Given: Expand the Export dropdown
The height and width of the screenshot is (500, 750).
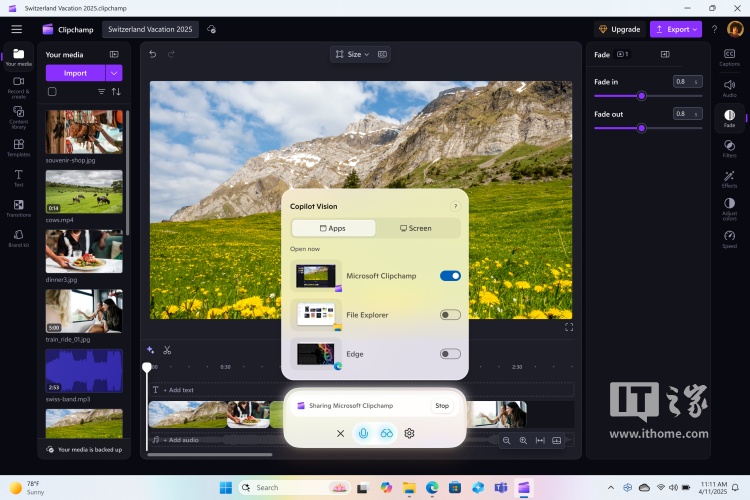Looking at the screenshot, I should click(x=695, y=29).
